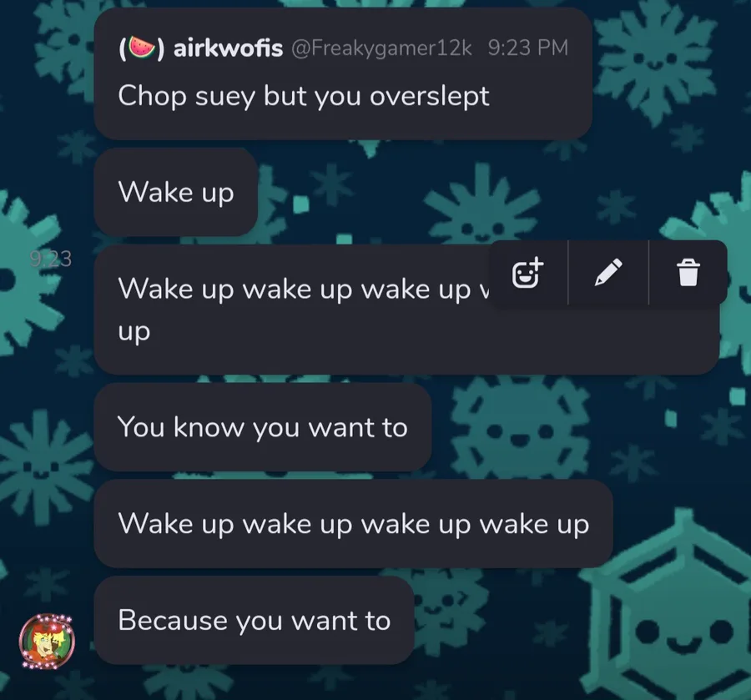Click the @Freakygamer12k handle
This screenshot has width=751, height=700.
click(381, 48)
